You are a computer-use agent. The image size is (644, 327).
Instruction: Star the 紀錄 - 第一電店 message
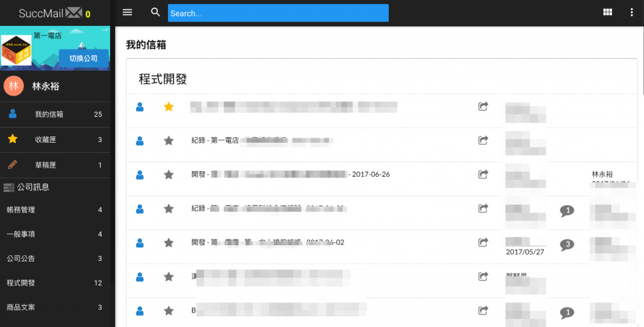[x=169, y=141]
